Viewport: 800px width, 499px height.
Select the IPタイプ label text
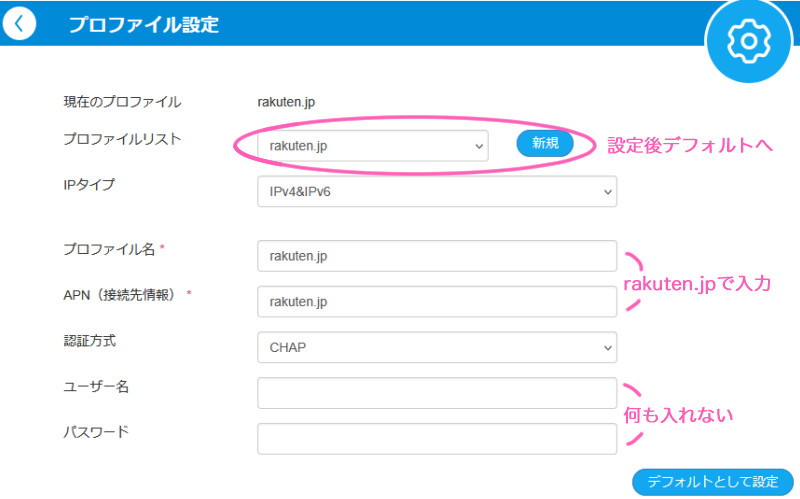pyautogui.click(x=89, y=184)
